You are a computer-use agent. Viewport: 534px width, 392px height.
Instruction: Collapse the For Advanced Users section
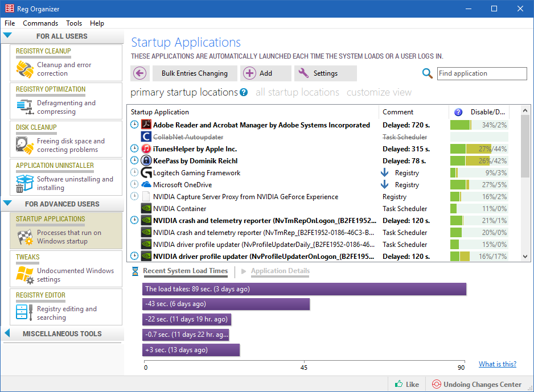7,203
